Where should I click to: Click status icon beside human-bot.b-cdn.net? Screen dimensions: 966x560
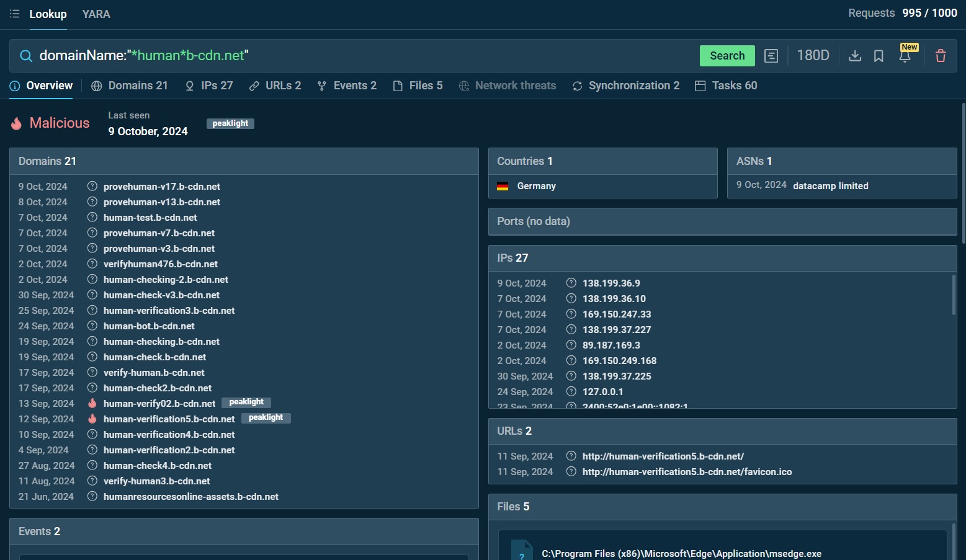[x=92, y=326]
